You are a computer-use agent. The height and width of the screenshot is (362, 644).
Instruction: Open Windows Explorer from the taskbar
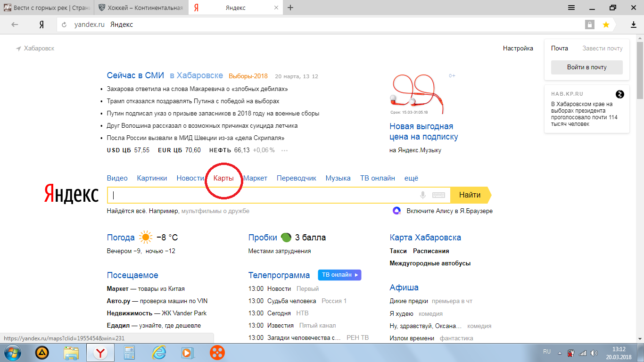72,353
